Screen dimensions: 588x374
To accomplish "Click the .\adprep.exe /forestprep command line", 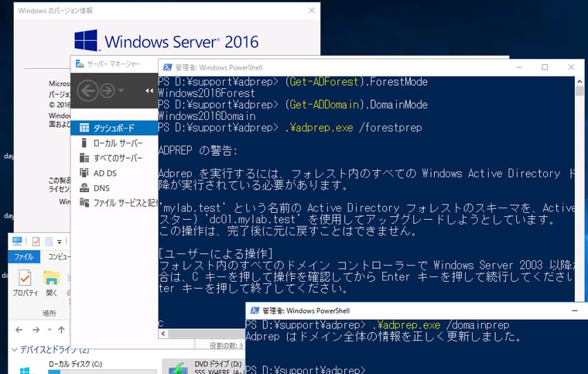I will pyautogui.click(x=354, y=128).
